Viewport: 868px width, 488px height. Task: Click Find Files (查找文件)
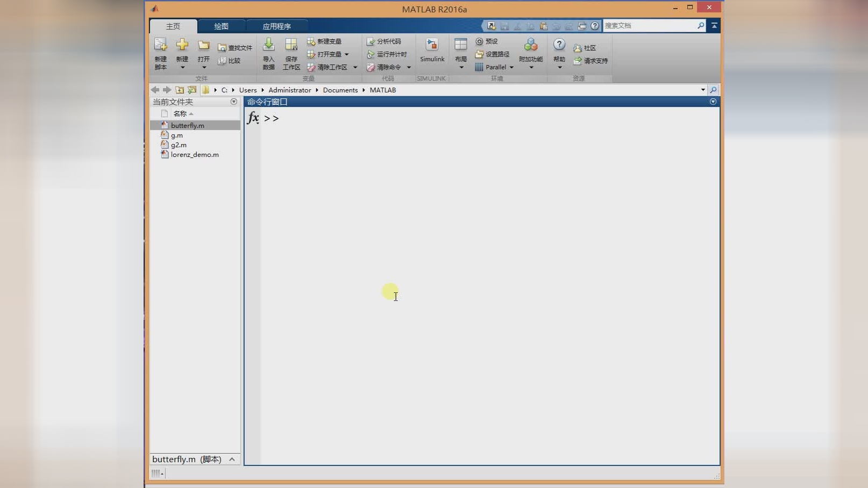coord(235,48)
